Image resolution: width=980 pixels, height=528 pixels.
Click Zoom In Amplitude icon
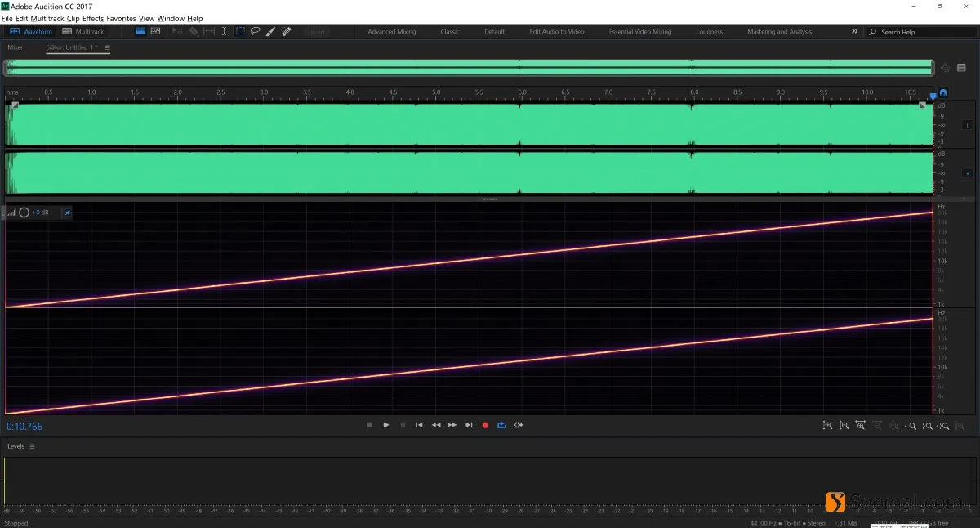click(x=827, y=426)
